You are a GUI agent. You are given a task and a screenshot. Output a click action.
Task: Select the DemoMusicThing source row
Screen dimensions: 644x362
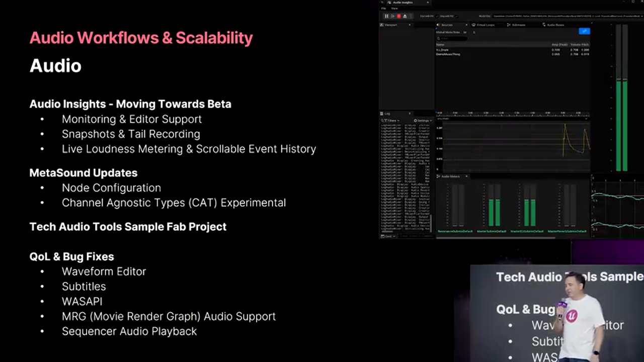click(448, 54)
